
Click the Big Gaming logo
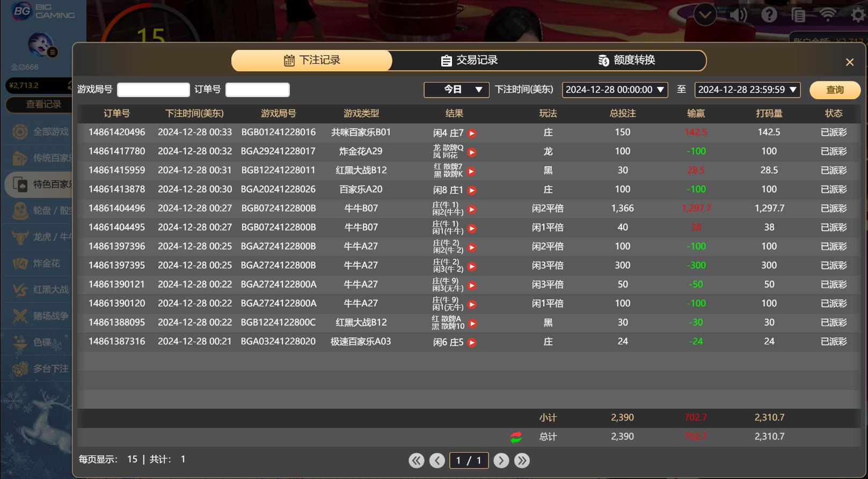43,11
